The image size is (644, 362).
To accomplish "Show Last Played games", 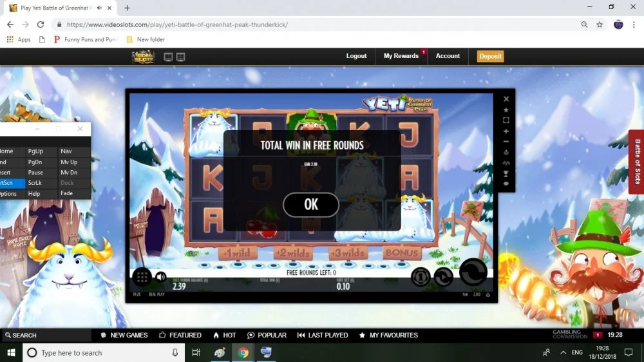I will (323, 336).
